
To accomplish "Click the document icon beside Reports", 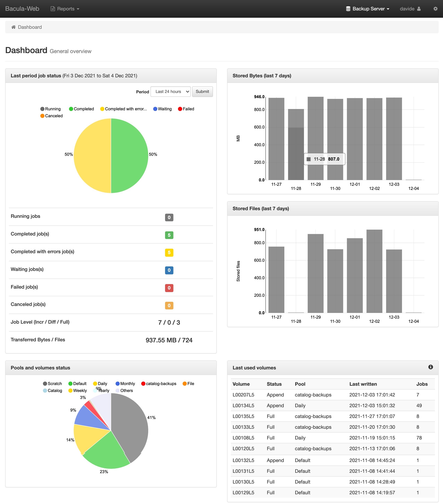I will point(53,9).
